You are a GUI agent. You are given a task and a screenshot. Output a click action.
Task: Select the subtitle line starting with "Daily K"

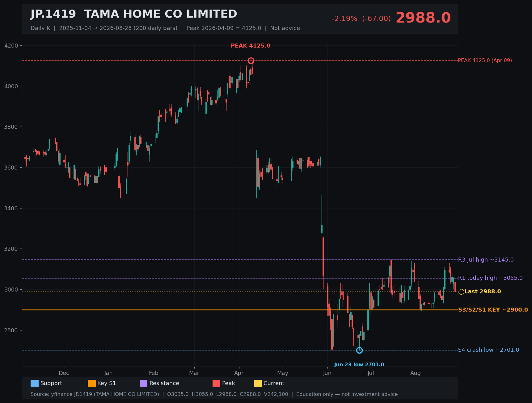(165, 28)
